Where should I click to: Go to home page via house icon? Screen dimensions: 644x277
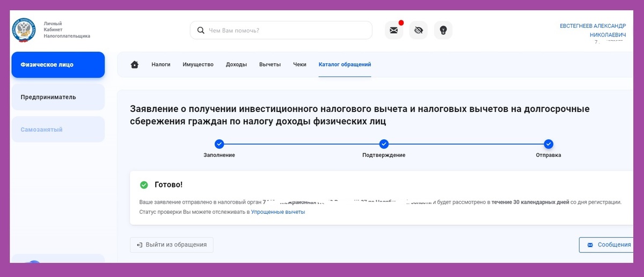pos(135,65)
